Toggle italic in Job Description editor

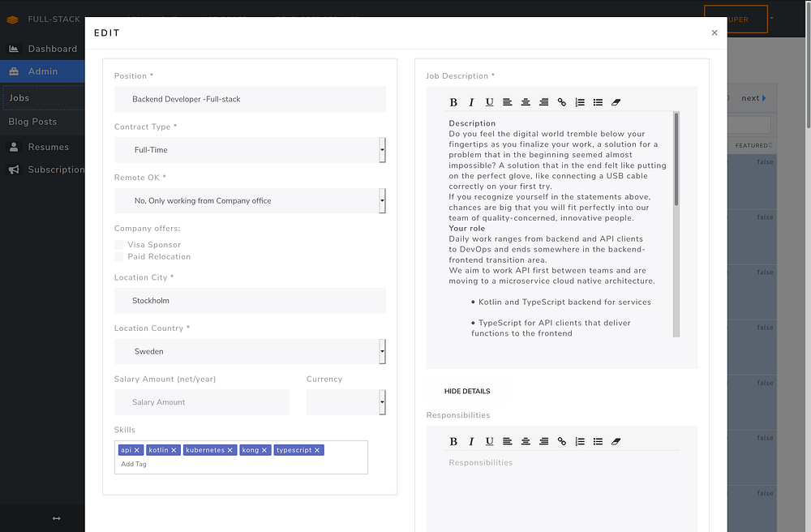(471, 102)
